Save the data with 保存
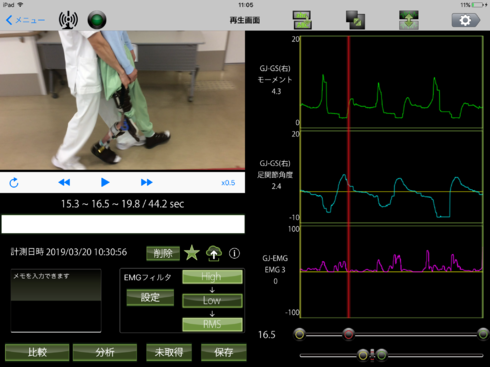 (224, 352)
